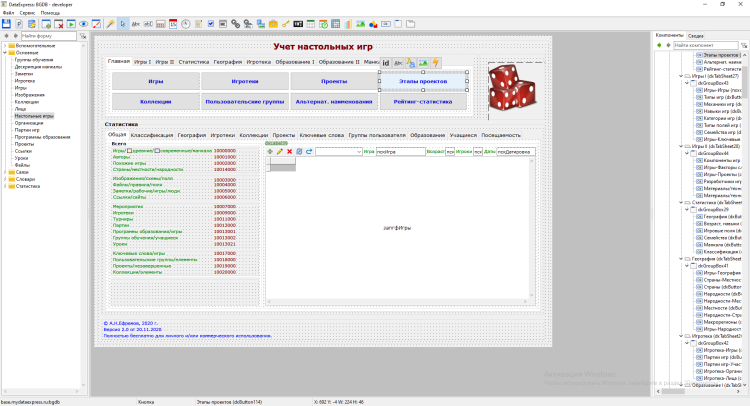Viewport: 750px width, 406px height.
Task: Select the chain link component icon
Action: tap(236, 24)
